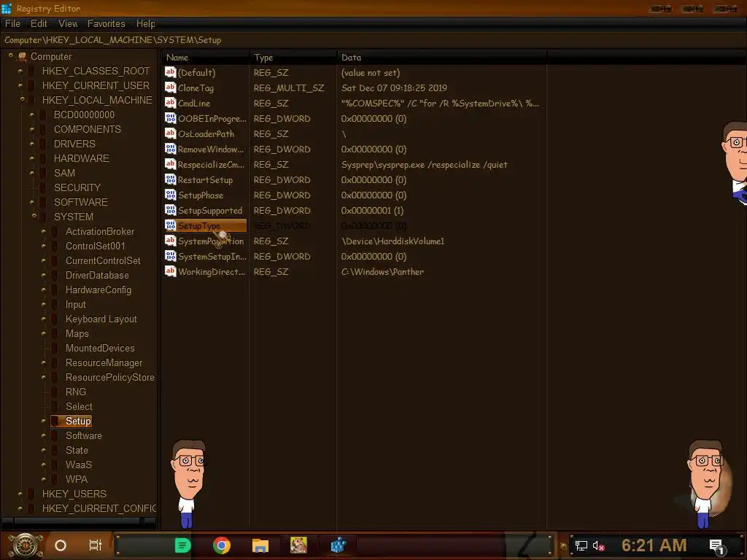The image size is (747, 560).
Task: Click the RemoveWindow DWORD icon
Action: click(x=171, y=149)
